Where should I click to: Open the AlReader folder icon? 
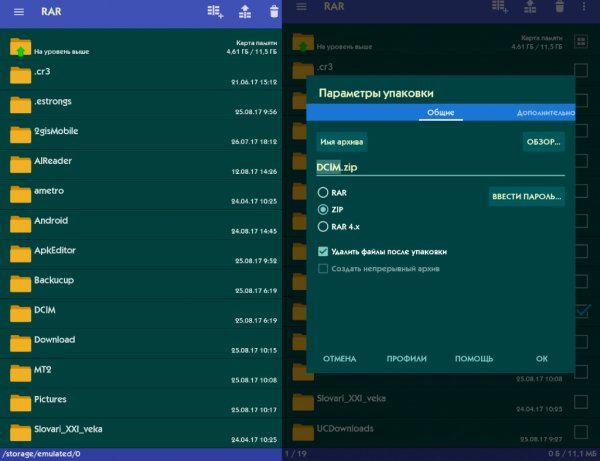tap(20, 165)
